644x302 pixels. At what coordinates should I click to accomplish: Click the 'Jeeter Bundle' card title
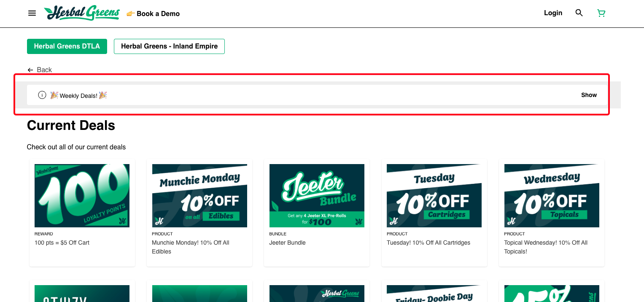coord(287,243)
